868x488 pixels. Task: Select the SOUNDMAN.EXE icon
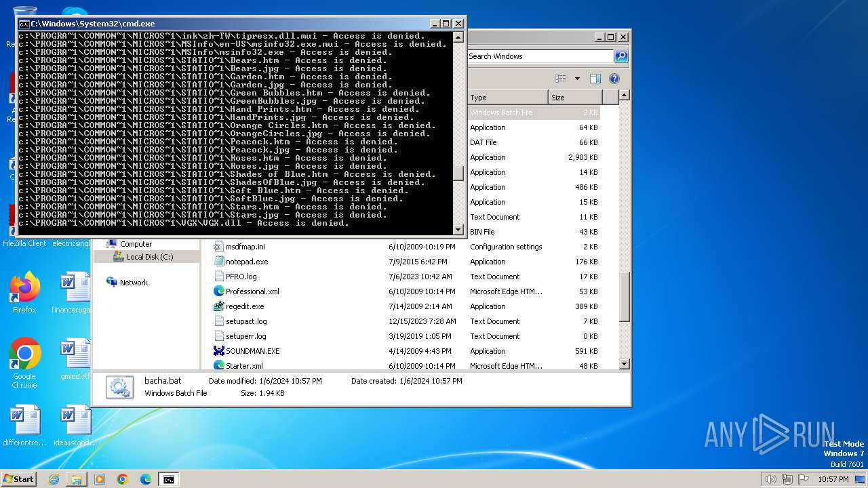[x=219, y=351]
